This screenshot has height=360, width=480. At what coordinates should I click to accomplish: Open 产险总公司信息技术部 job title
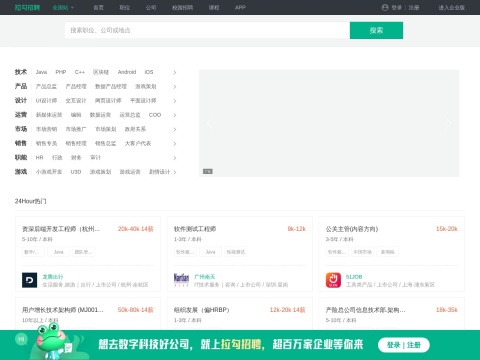tap(365, 310)
